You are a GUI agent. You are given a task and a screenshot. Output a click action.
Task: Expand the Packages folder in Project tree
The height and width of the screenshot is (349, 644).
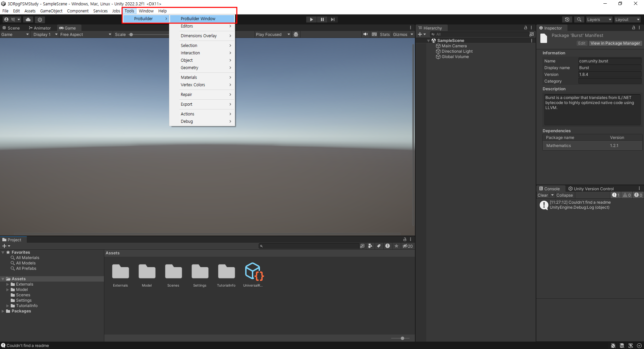(3, 311)
